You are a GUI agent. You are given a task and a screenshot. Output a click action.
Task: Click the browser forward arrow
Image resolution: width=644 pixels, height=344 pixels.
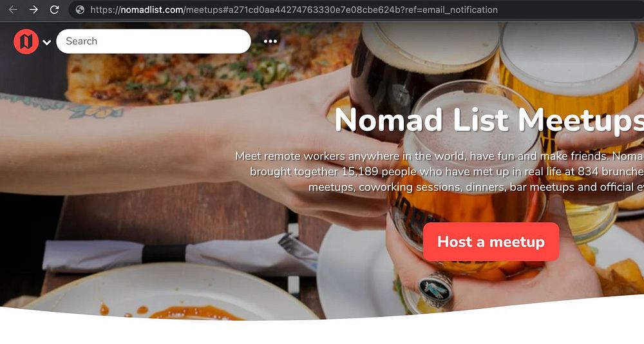33,10
